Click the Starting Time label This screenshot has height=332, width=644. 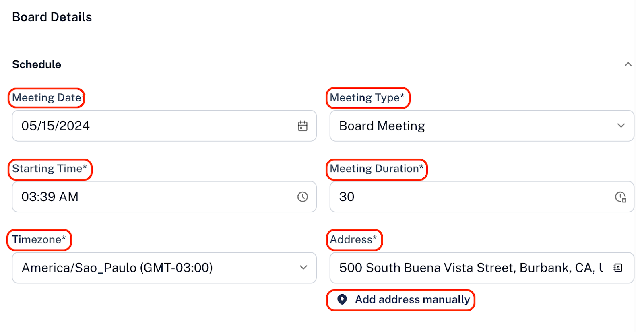coord(50,169)
